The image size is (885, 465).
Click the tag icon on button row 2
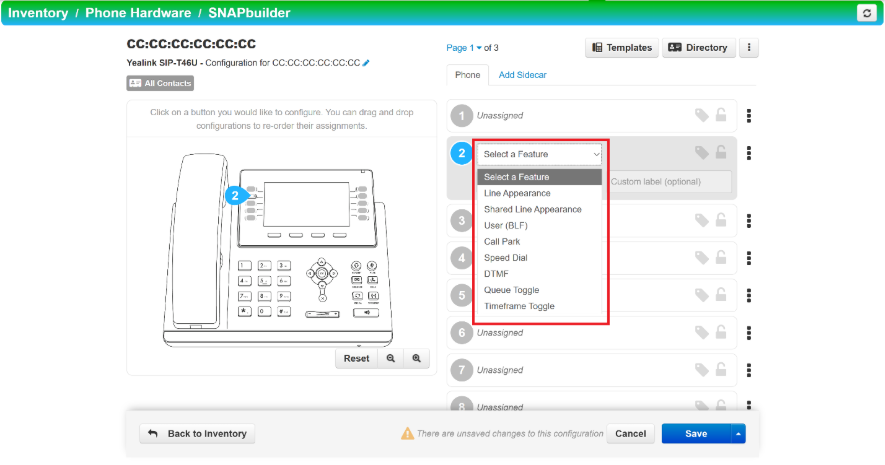[x=702, y=152]
